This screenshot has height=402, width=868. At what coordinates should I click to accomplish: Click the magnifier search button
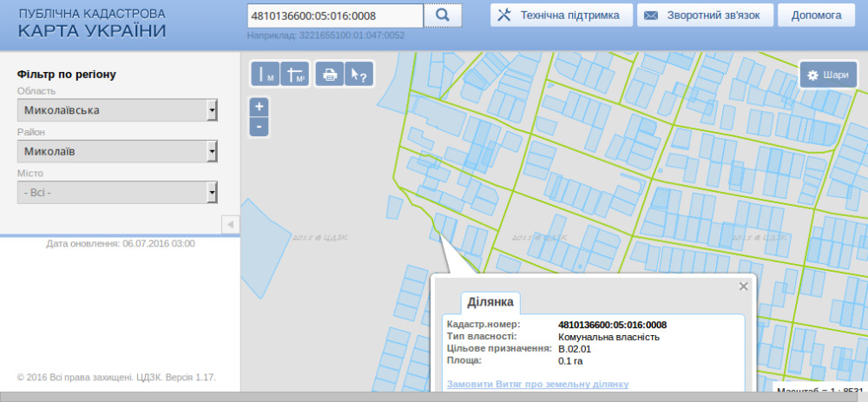tap(443, 16)
